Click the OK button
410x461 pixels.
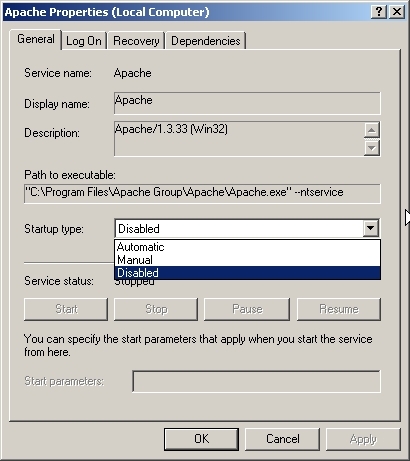(201, 439)
